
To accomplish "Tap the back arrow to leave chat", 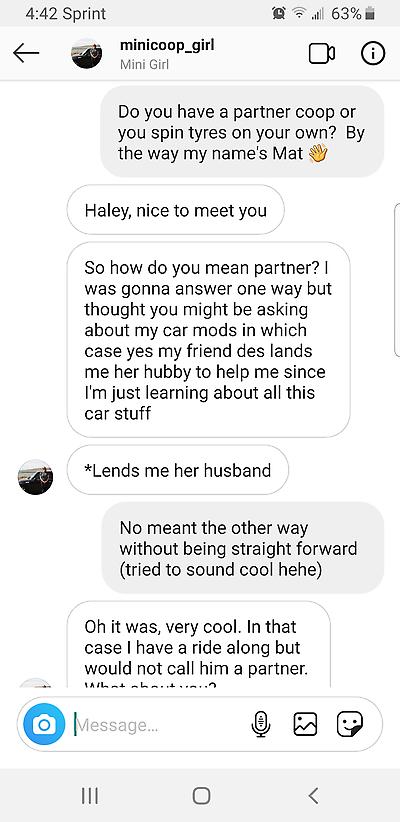I will (x=26, y=53).
